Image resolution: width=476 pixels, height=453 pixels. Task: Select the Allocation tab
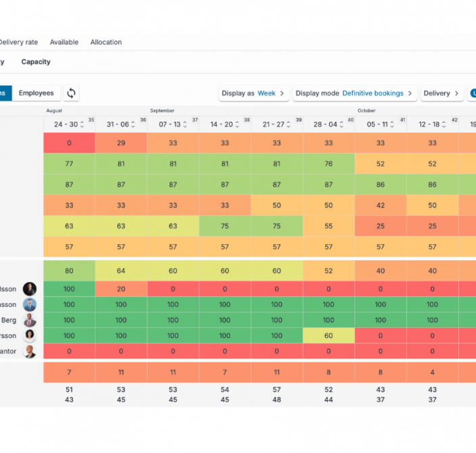[x=106, y=42]
